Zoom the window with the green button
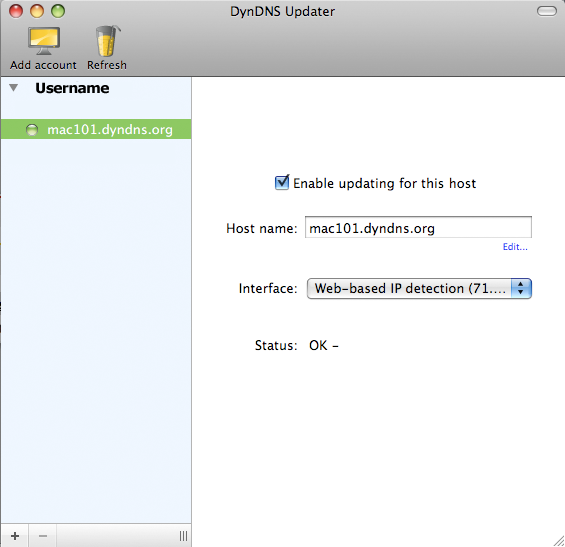Viewport: 565px width, 547px height. click(x=58, y=11)
